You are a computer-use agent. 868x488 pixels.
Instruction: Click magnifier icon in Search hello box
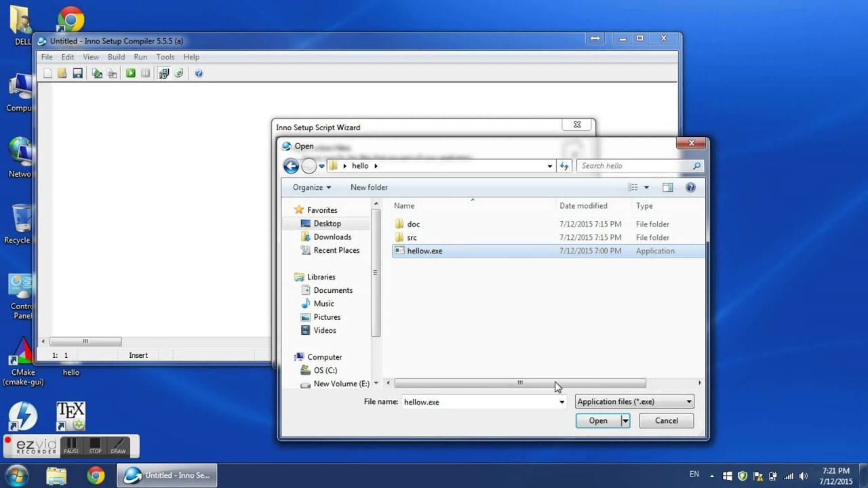coord(696,165)
